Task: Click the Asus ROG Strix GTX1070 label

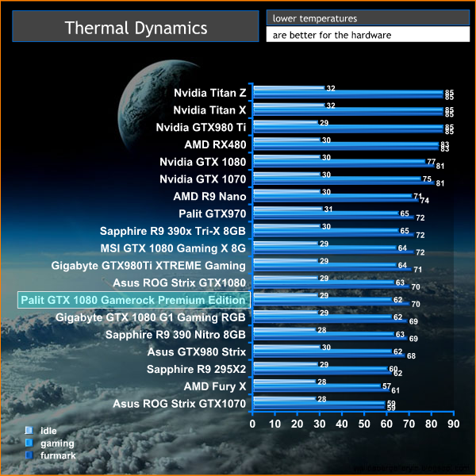Action: point(179,404)
